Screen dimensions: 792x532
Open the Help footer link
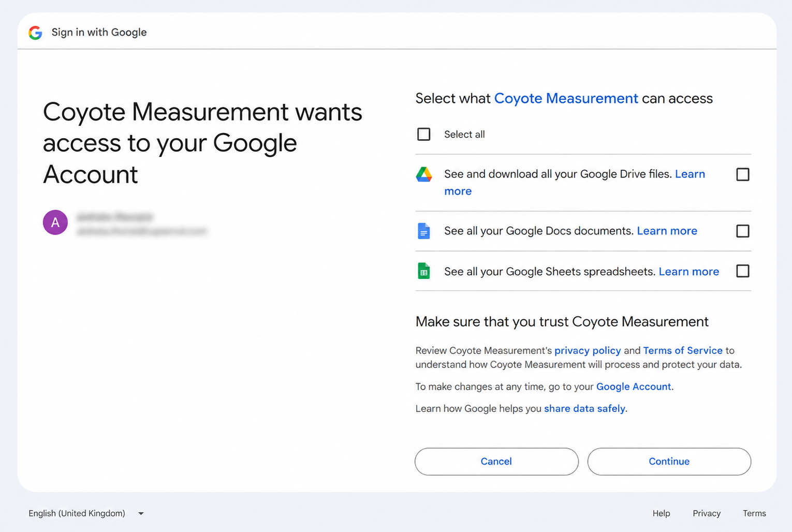[x=662, y=513]
